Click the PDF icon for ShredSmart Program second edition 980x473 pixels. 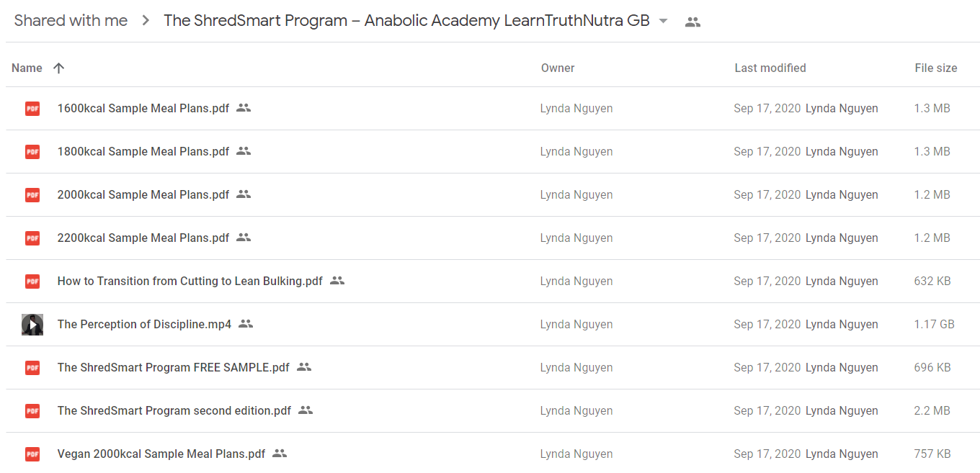tap(32, 411)
